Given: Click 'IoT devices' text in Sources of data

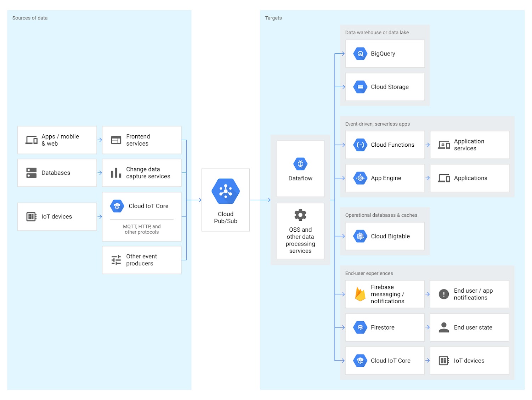Looking at the screenshot, I should point(57,216).
